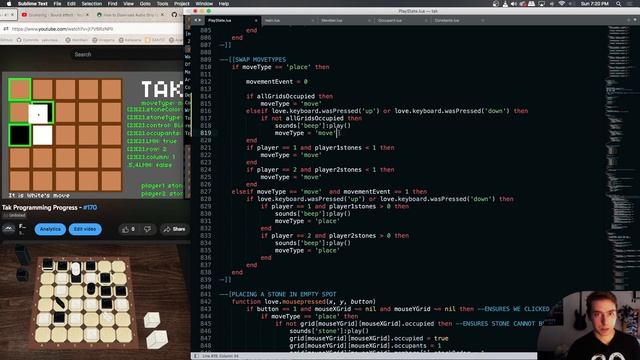
Task: Open the Tools menu
Action: pyautogui.click(x=162, y=4)
